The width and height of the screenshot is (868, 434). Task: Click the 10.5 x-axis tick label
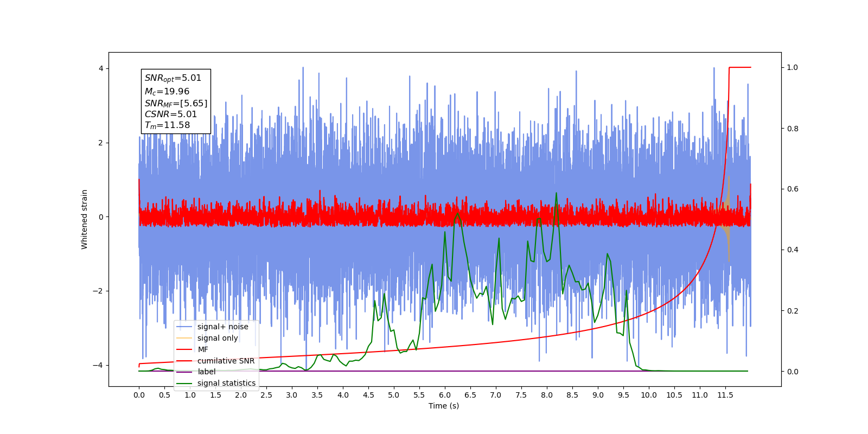tap(674, 395)
